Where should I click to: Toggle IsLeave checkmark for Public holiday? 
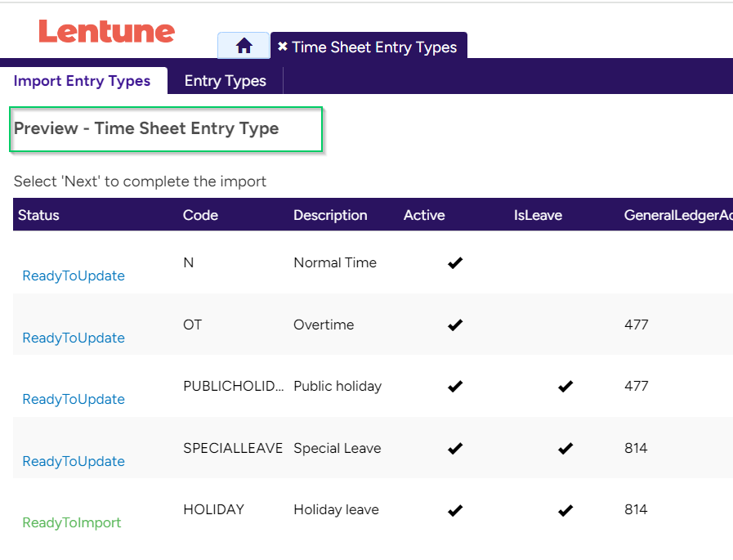click(565, 387)
